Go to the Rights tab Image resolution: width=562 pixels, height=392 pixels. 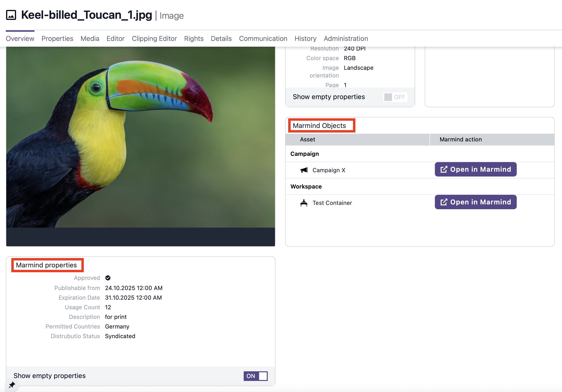point(194,39)
